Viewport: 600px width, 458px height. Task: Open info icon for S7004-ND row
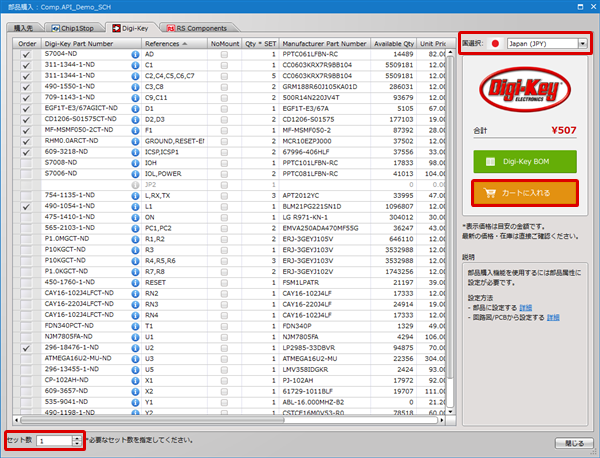tap(135, 54)
